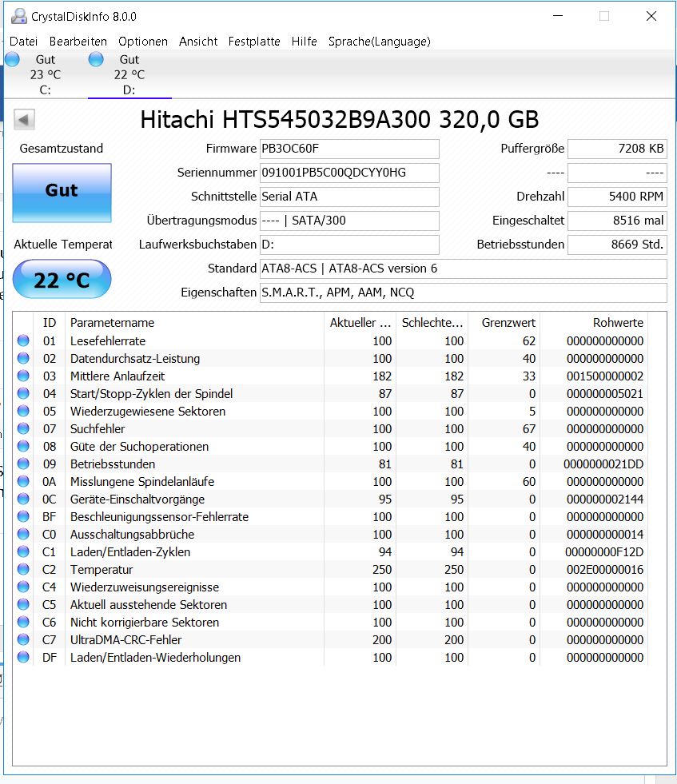Click the Parametername column header
The width and height of the screenshot is (677, 784).
point(194,323)
